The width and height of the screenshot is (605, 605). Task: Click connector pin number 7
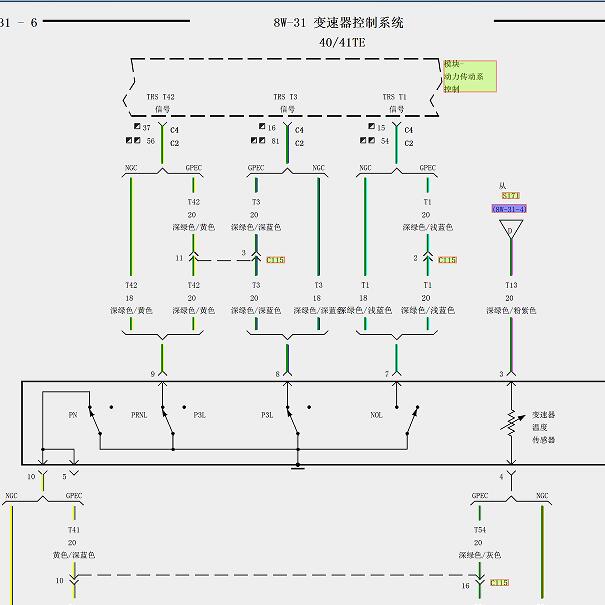click(x=387, y=374)
